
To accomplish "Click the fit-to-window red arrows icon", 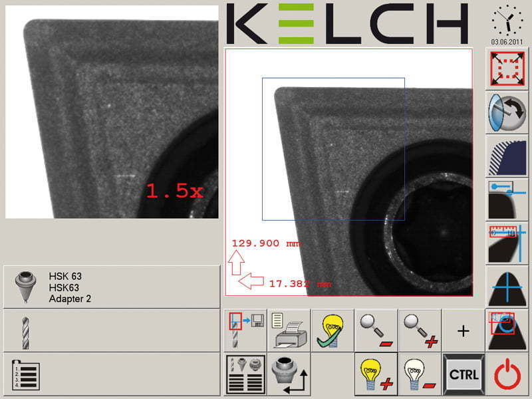I will (x=507, y=69).
